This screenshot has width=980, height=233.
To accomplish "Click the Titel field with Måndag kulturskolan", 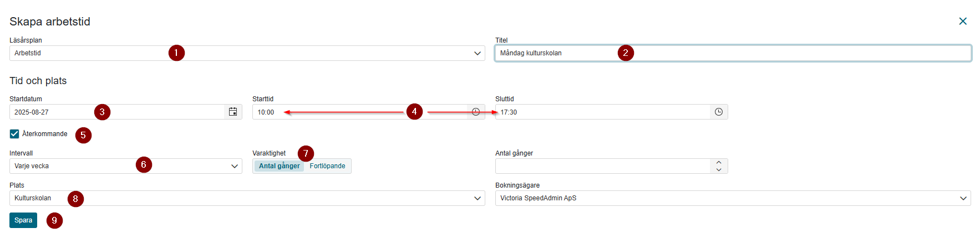I will (x=733, y=53).
